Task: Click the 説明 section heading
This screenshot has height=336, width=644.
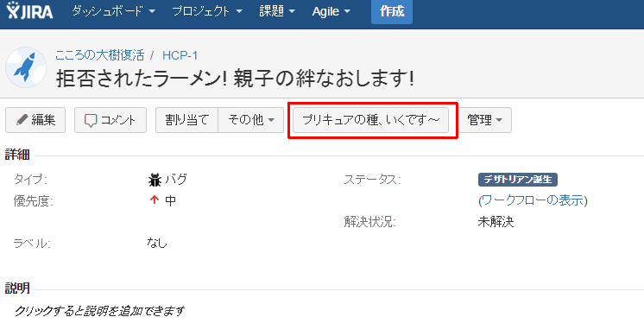Action: (17, 288)
